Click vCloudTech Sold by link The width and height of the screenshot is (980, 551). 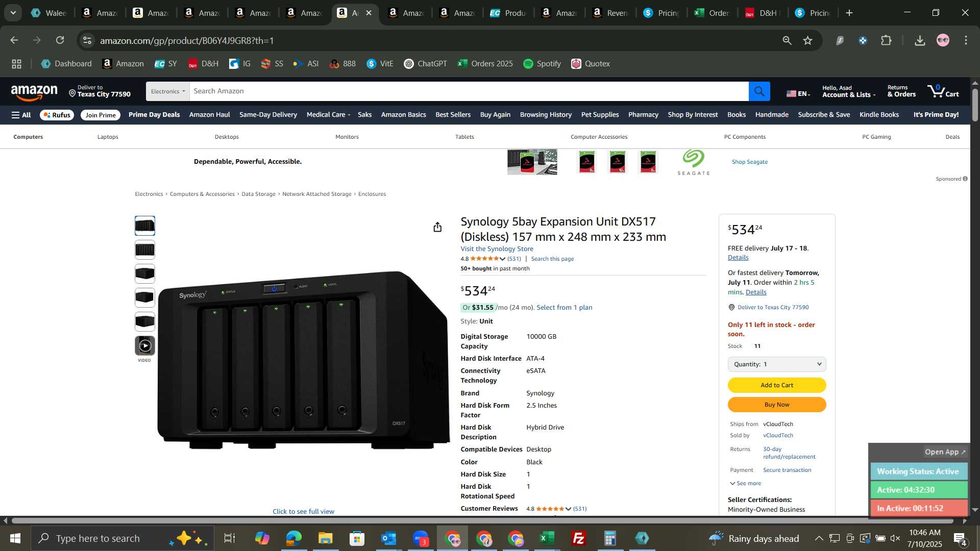[778, 435]
